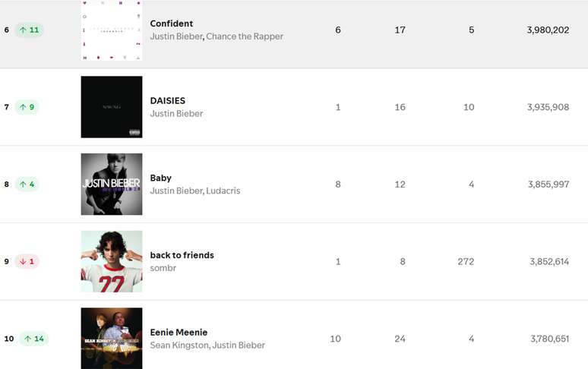Click the Baby song title
Image resolution: width=588 pixels, height=369 pixels.
click(x=161, y=178)
